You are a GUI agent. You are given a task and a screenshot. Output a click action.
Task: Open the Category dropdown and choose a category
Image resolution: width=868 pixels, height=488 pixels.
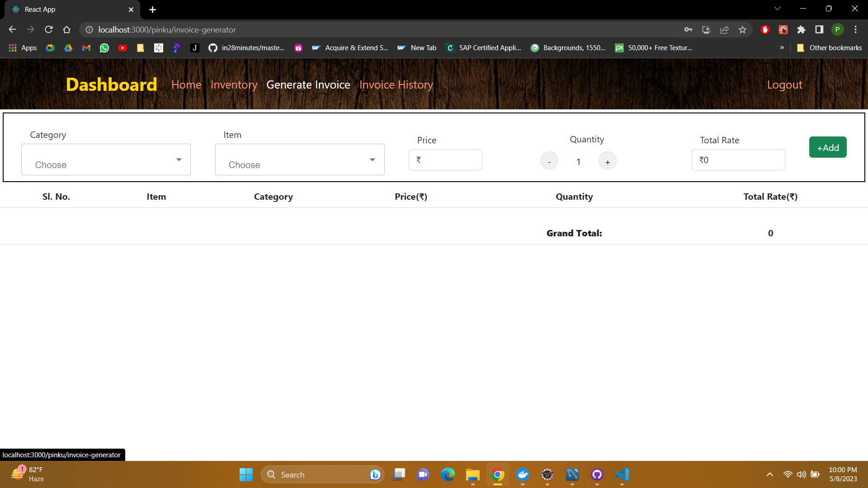tap(106, 160)
